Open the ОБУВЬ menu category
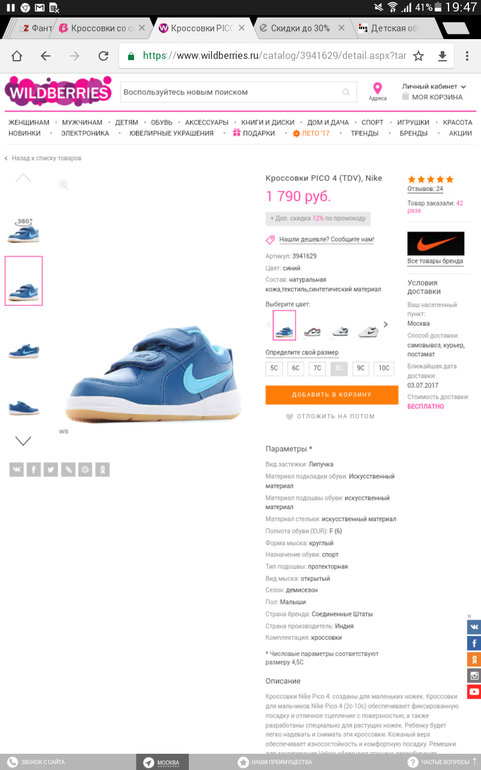Image resolution: width=481 pixels, height=770 pixels. (162, 122)
